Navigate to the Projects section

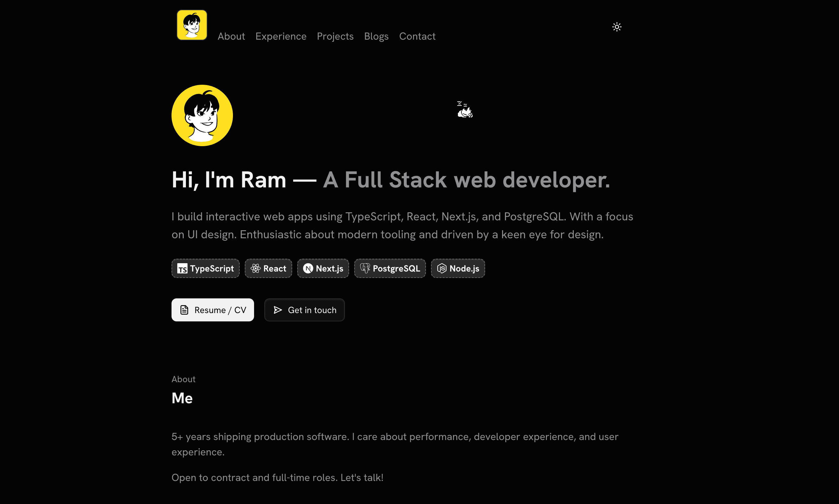(x=335, y=36)
